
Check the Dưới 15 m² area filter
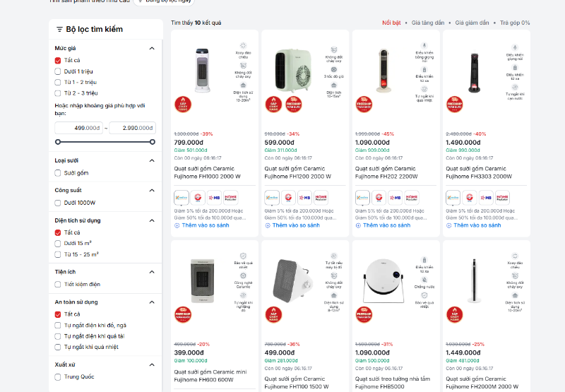(58, 244)
